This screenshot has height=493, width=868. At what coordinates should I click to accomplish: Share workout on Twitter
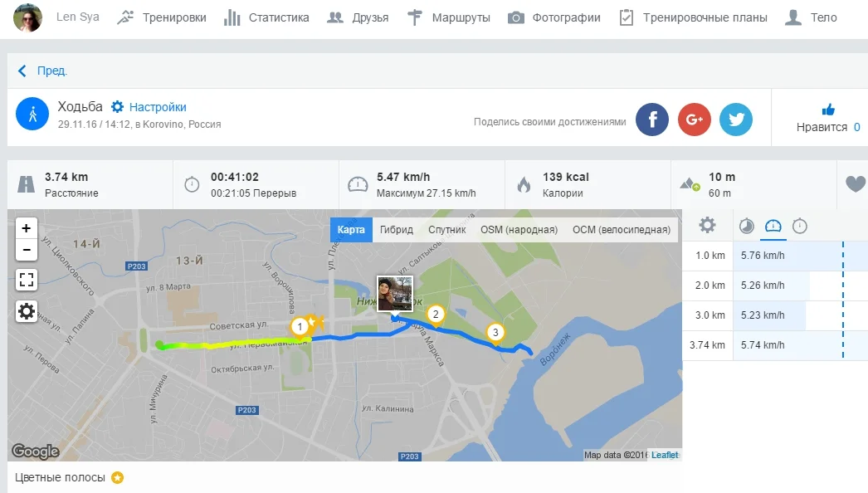[x=736, y=119]
